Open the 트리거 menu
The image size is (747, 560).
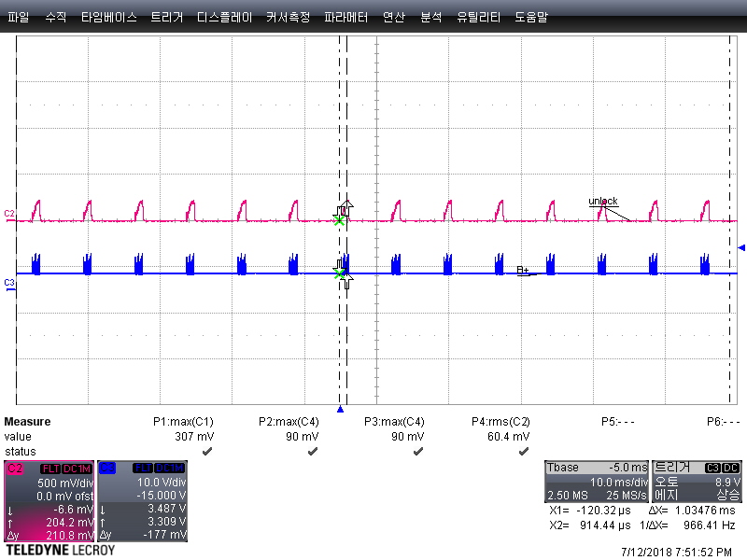click(167, 18)
